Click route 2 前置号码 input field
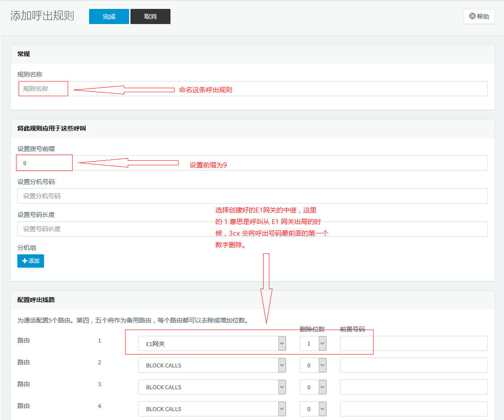 point(414,365)
